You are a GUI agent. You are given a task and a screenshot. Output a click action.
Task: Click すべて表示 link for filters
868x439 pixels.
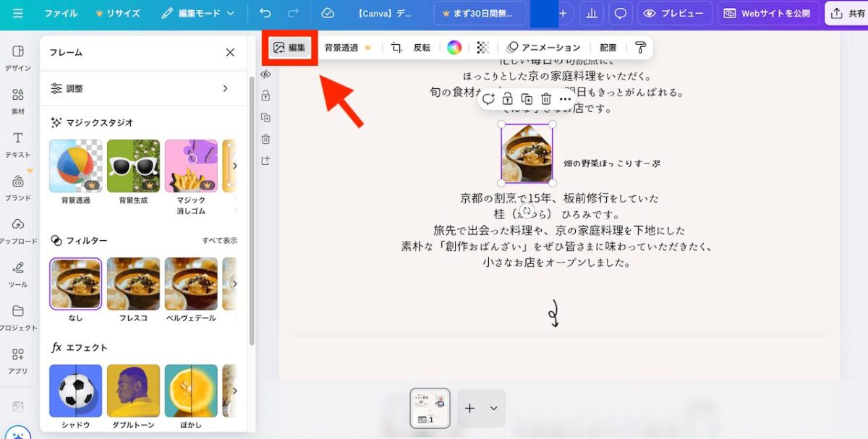click(x=219, y=240)
